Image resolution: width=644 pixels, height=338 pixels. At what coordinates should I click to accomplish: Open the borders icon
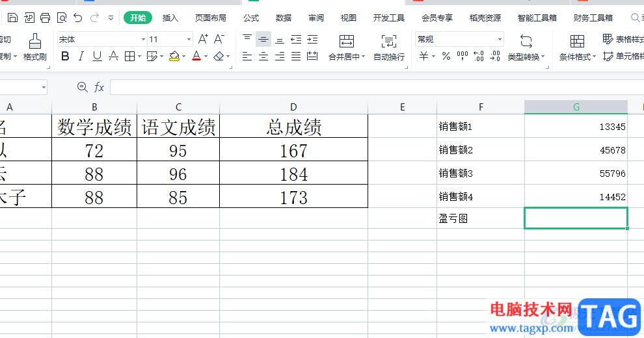coord(130,56)
